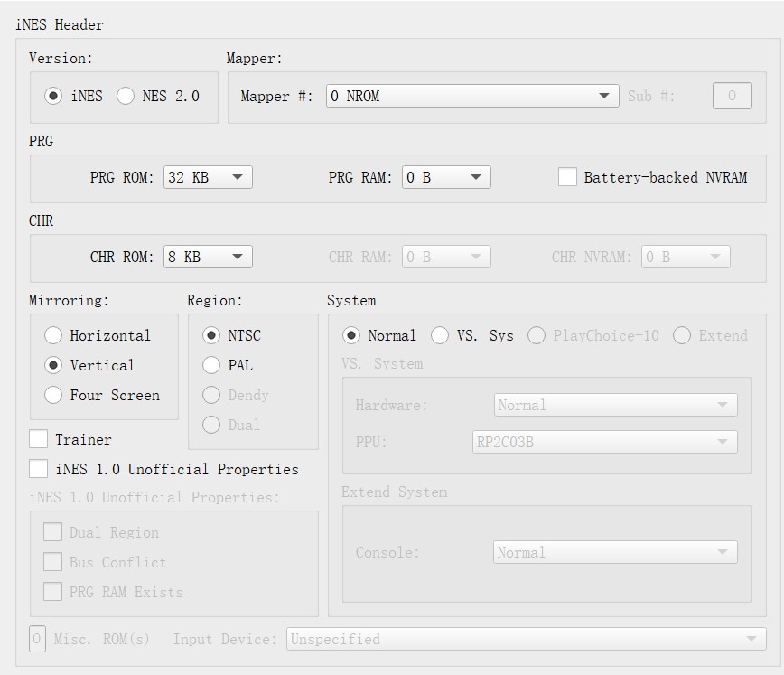This screenshot has width=784, height=675.
Task: Click the VS. System section label
Action: pos(382,363)
